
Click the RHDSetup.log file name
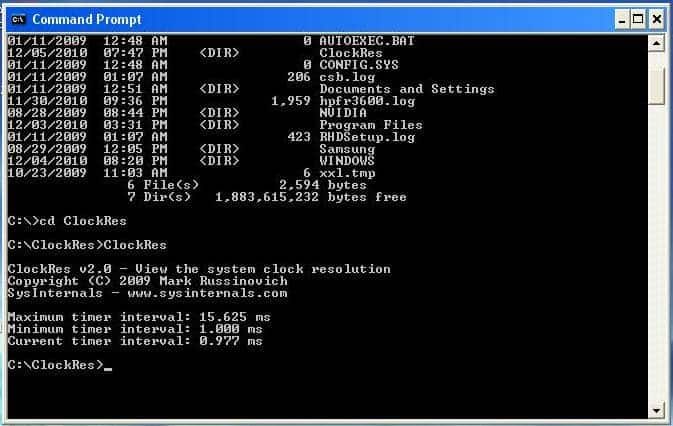point(367,137)
